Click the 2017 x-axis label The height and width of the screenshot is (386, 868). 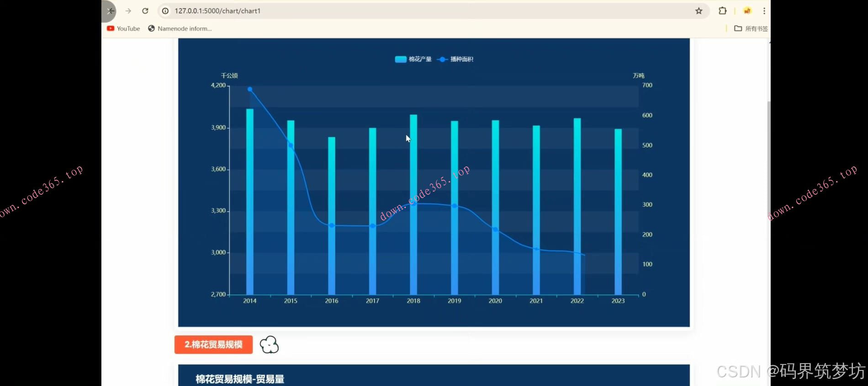tap(372, 301)
